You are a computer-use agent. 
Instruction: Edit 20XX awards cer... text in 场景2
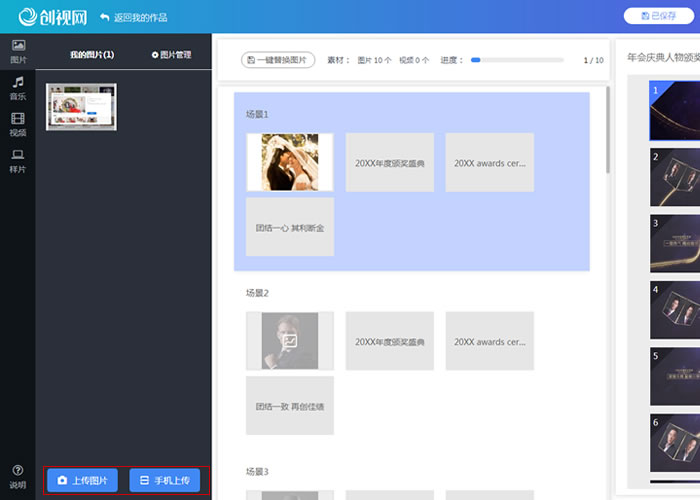(x=490, y=341)
